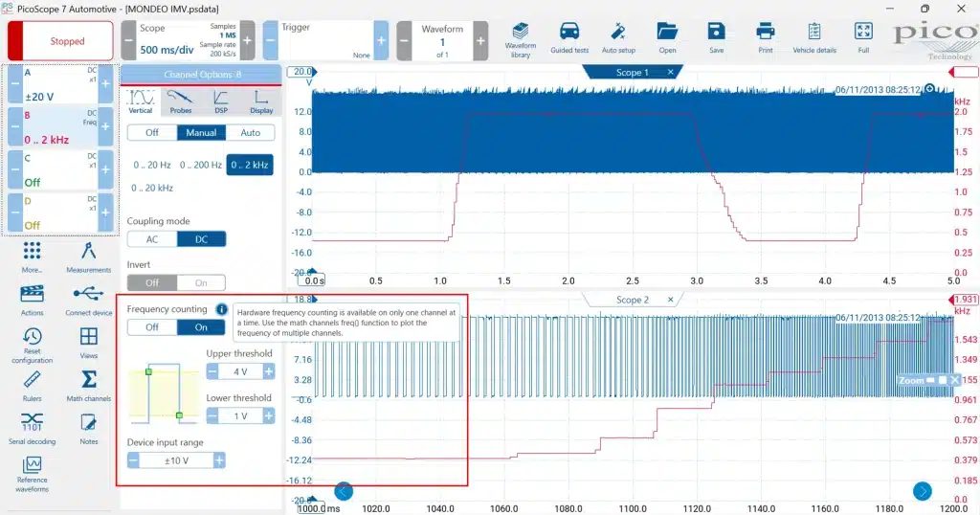Step to previous Waveform buffer
This screenshot has height=515, width=980.
[x=405, y=40]
